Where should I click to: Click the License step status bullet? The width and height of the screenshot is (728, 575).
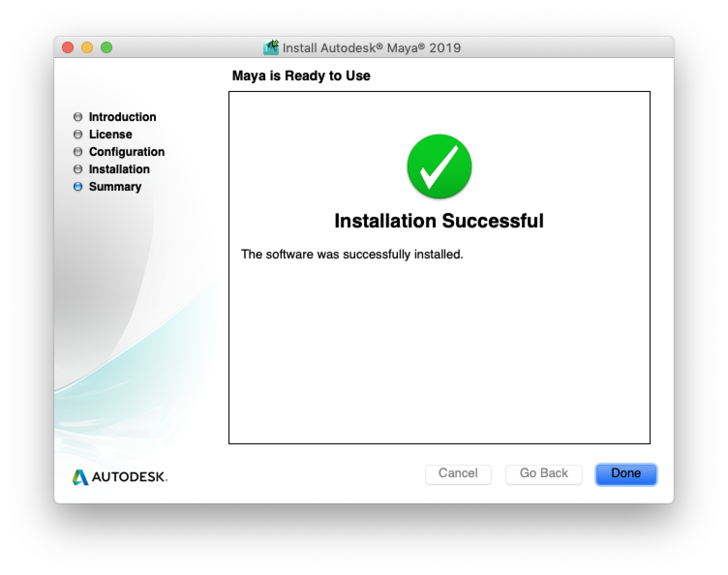pos(78,134)
